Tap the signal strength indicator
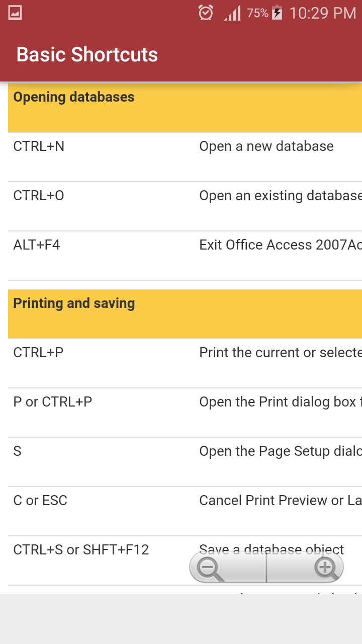Screen dimensions: 362x644 pyautogui.click(x=233, y=13)
